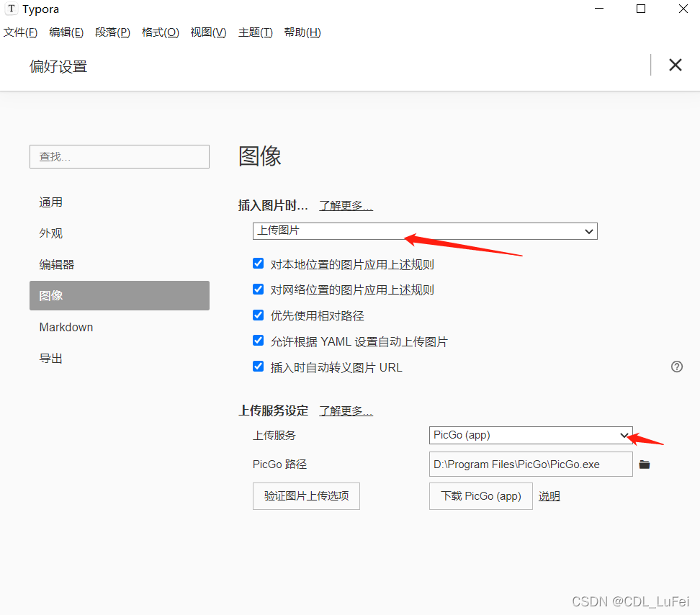
Task: Uncheck 优先使用相对路径 option
Action: 258,315
